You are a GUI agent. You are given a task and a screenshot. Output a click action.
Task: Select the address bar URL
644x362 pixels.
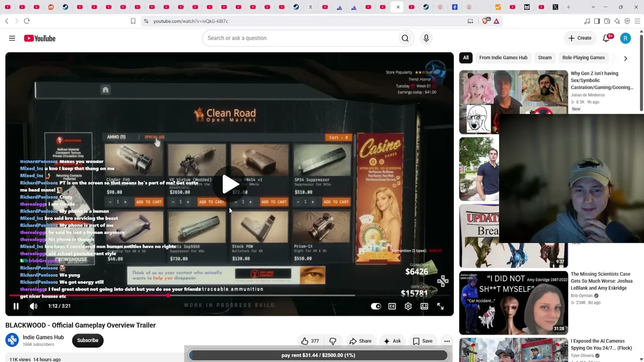(191, 21)
